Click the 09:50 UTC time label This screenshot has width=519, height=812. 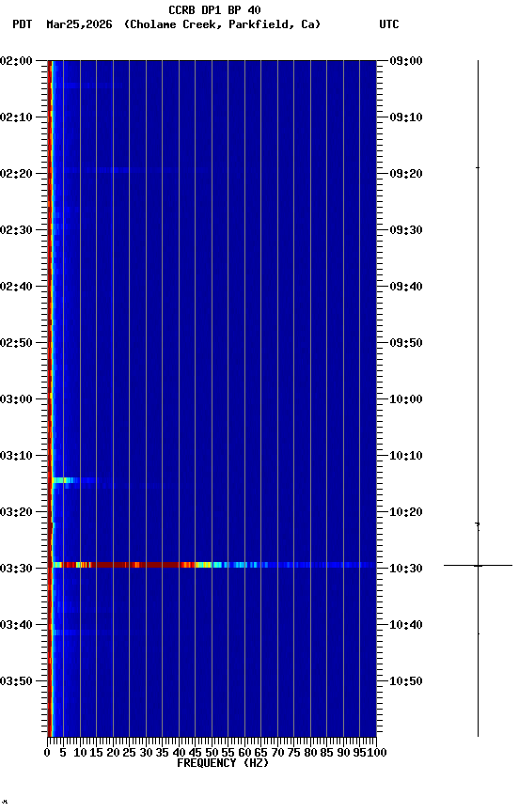[x=406, y=343]
